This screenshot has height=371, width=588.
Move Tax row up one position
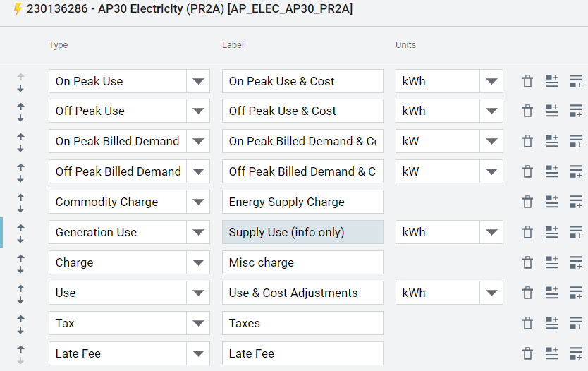20,319
